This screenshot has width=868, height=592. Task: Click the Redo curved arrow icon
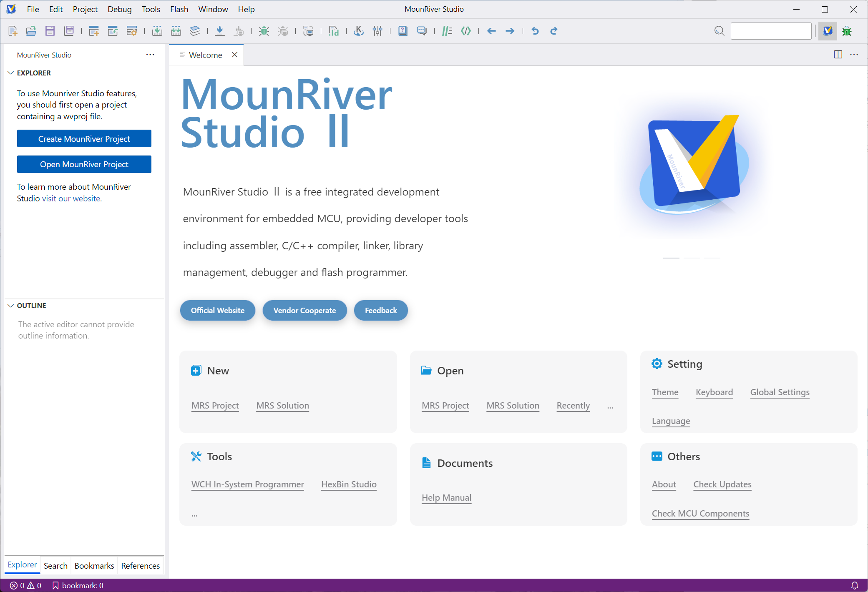point(554,31)
